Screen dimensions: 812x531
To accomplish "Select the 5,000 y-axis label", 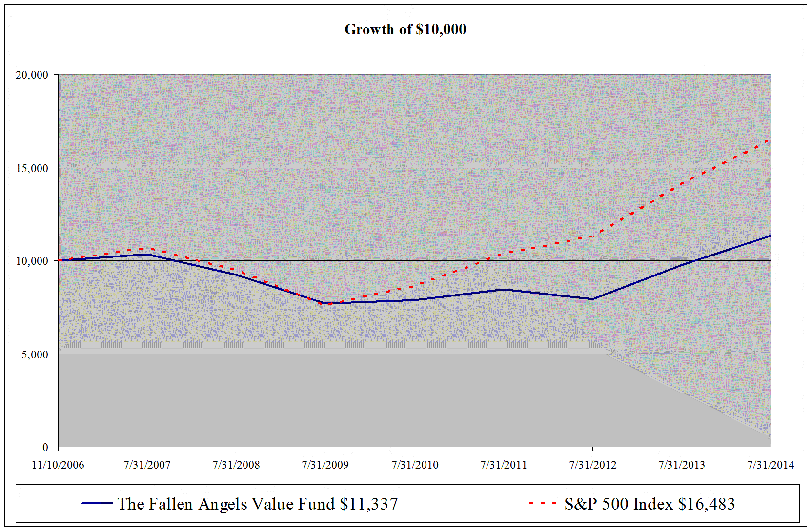I will 35,354.
